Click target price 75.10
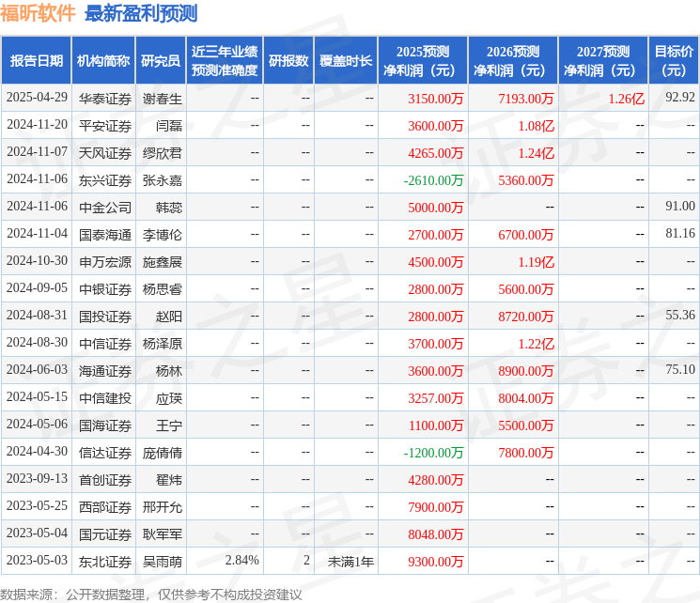700x603 pixels. (680, 369)
